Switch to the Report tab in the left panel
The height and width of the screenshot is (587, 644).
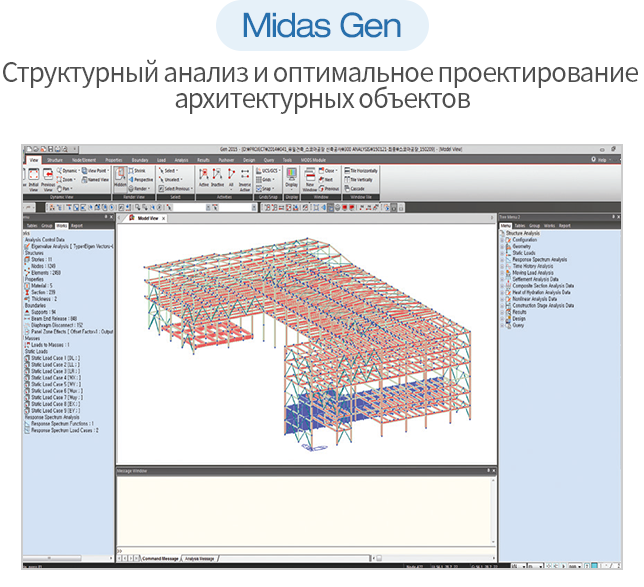click(77, 226)
